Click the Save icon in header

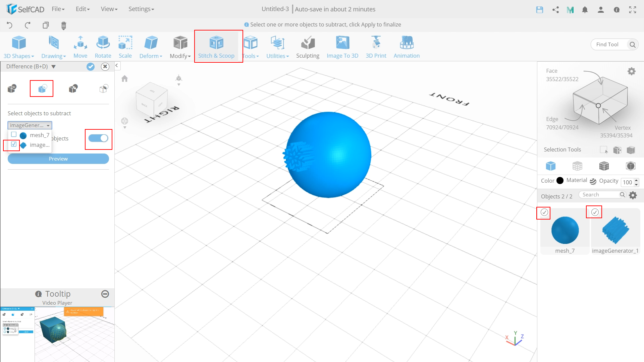pos(539,10)
